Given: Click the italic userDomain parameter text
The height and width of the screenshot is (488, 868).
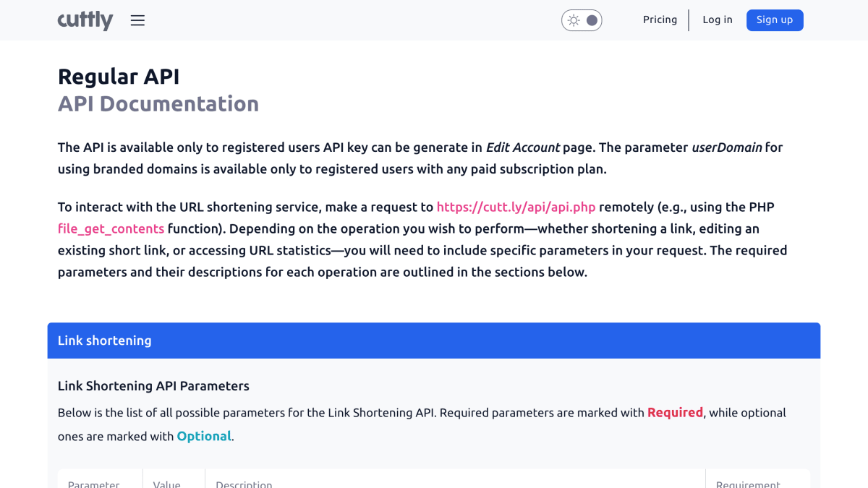Looking at the screenshot, I should (726, 147).
